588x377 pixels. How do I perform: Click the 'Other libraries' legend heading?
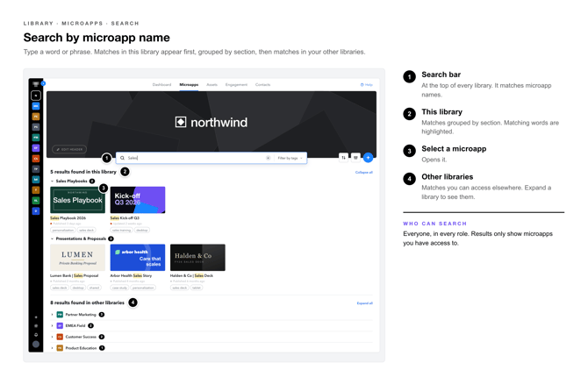[448, 177]
